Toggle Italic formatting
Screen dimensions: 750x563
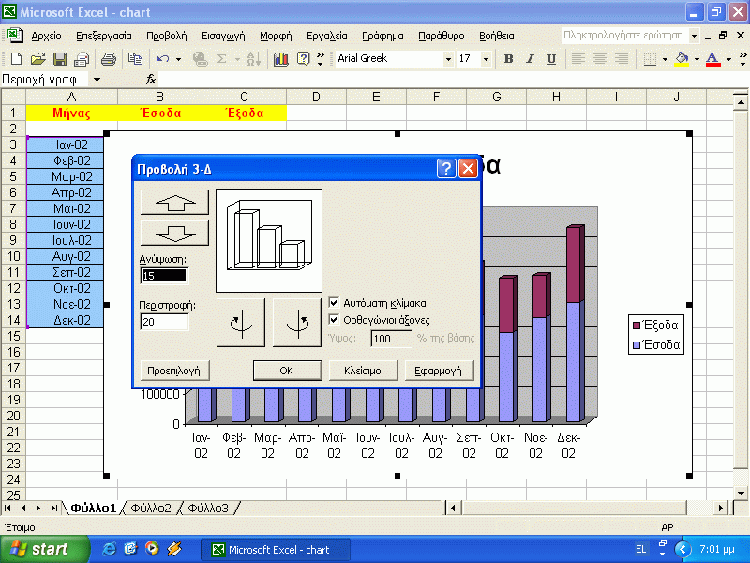coord(530,59)
